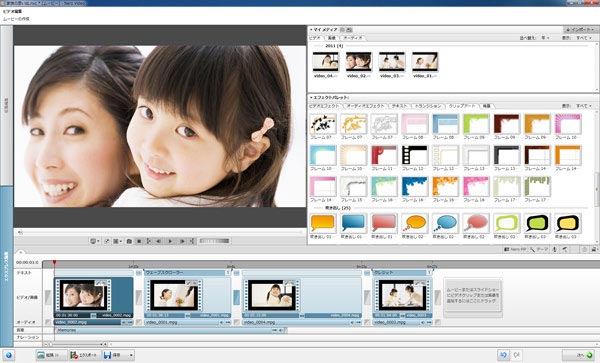Click the blue help icon at bottom left
This screenshot has width=600, height=363.
(8, 355)
